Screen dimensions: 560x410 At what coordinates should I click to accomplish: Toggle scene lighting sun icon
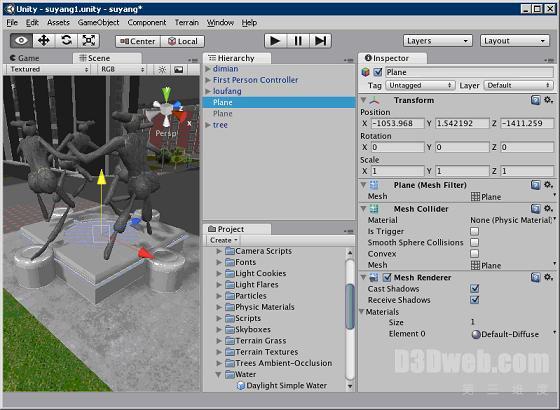click(162, 69)
